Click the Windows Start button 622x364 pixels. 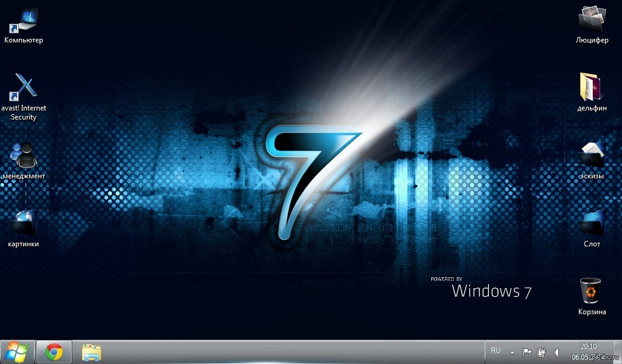[16, 352]
